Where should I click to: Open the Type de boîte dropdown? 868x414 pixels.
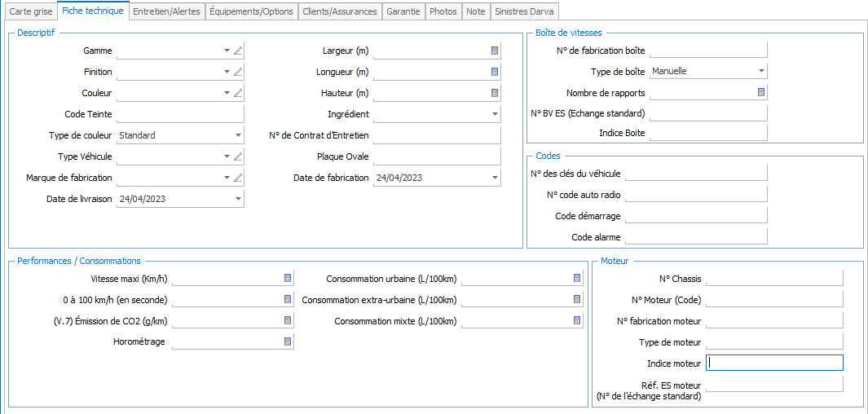point(761,71)
